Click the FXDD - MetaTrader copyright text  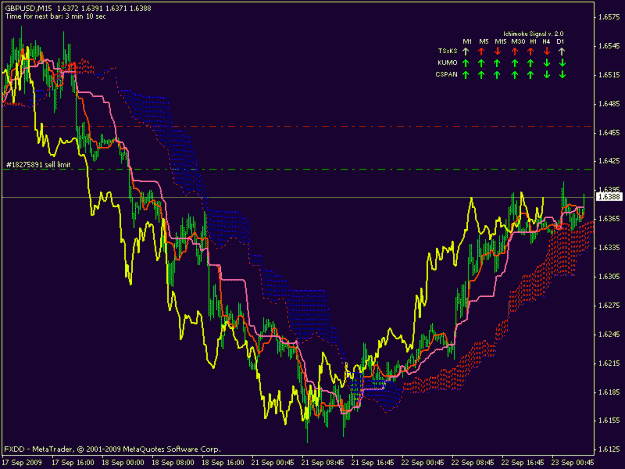point(112,449)
